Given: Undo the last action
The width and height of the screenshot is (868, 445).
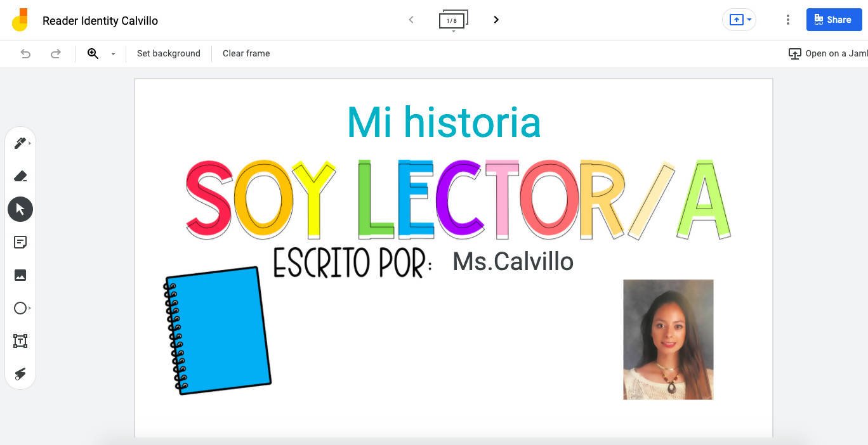Looking at the screenshot, I should coord(25,54).
